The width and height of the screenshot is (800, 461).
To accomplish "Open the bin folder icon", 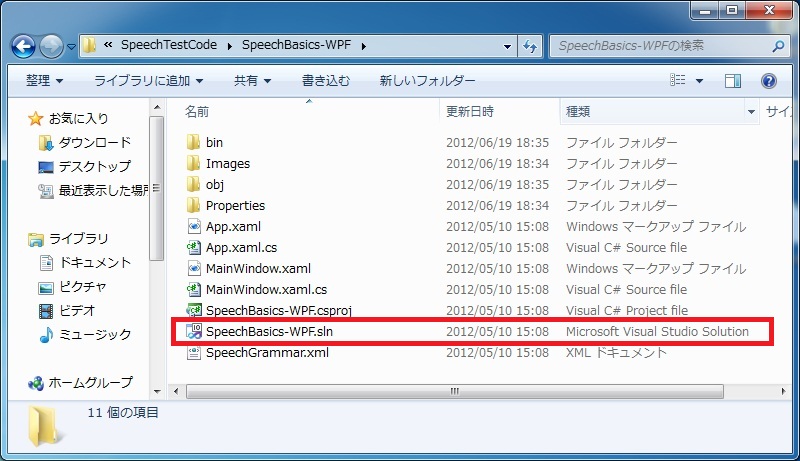I will [x=195, y=142].
